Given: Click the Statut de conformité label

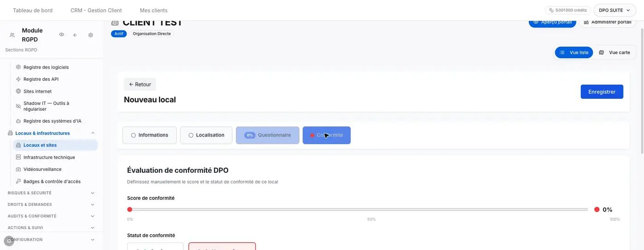Looking at the screenshot, I should 151,235.
